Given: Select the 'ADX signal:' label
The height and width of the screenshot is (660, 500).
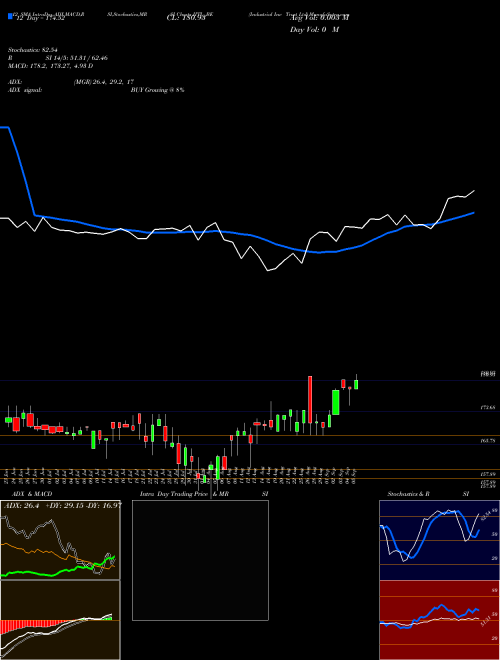Looking at the screenshot, I should 25,90.
